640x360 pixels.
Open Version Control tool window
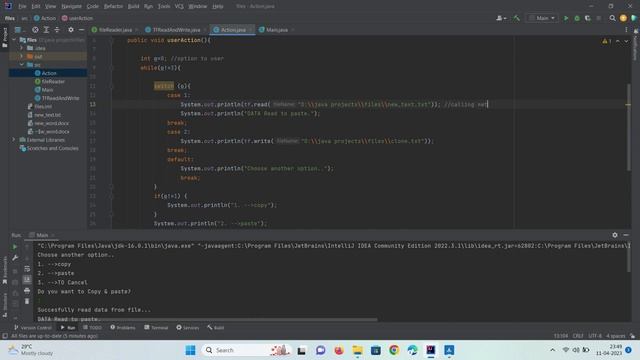(33, 327)
